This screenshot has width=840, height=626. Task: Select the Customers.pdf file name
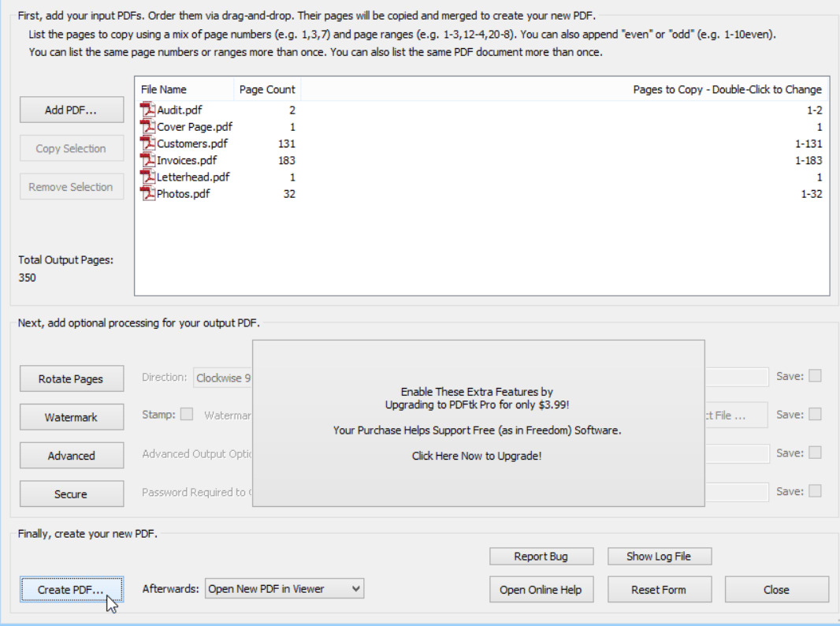(192, 143)
